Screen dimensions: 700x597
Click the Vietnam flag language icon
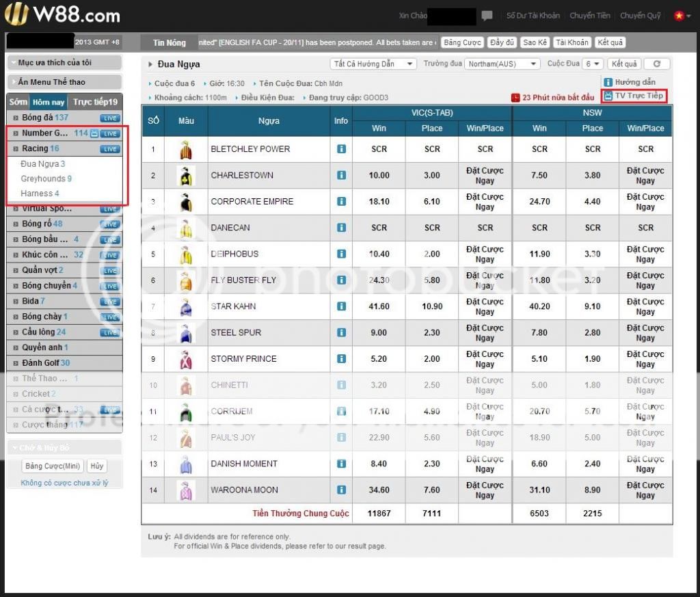point(679,16)
